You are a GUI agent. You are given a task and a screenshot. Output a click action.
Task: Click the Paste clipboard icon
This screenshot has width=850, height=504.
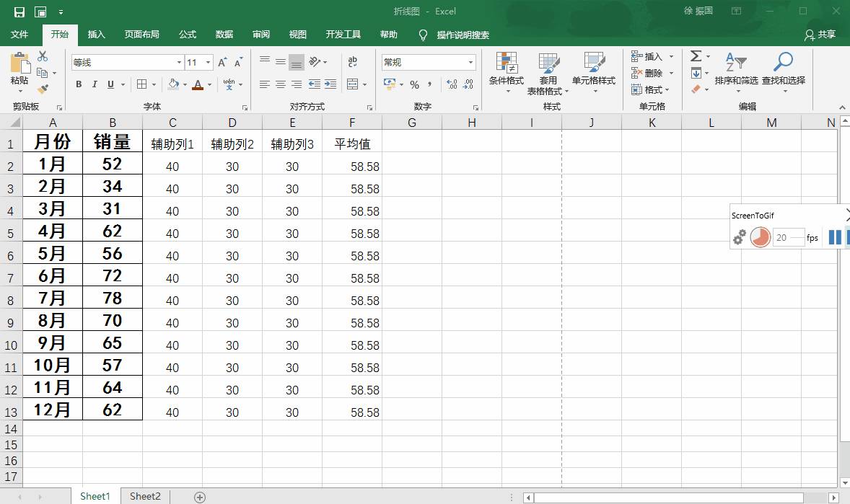click(20, 63)
